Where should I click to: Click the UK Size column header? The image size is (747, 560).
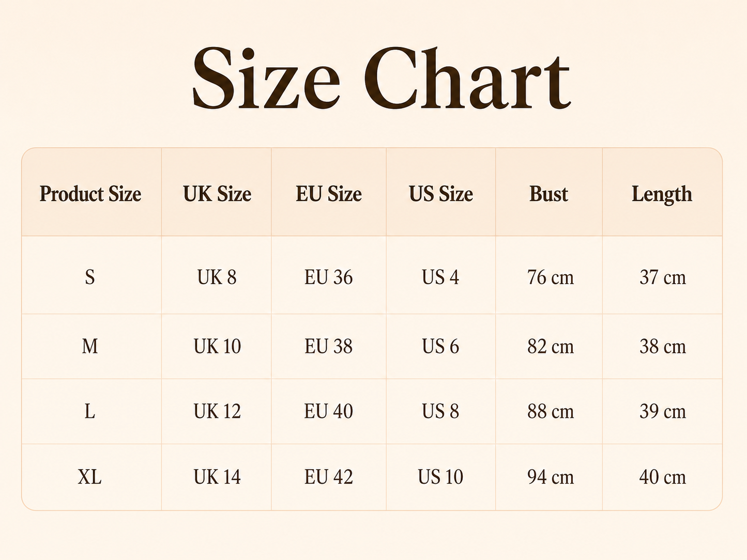[x=217, y=194]
